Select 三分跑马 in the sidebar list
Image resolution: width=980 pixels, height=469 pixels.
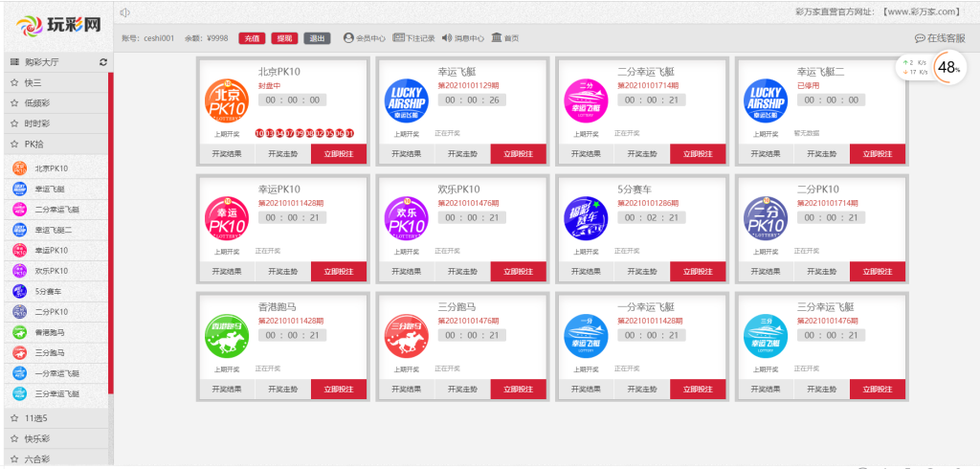coord(53,353)
